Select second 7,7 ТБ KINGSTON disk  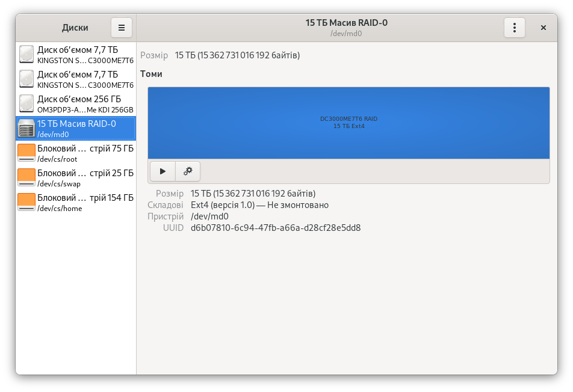click(76, 79)
